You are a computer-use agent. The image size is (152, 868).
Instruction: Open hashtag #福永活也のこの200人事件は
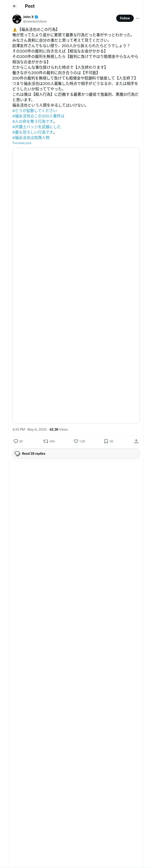click(x=39, y=116)
